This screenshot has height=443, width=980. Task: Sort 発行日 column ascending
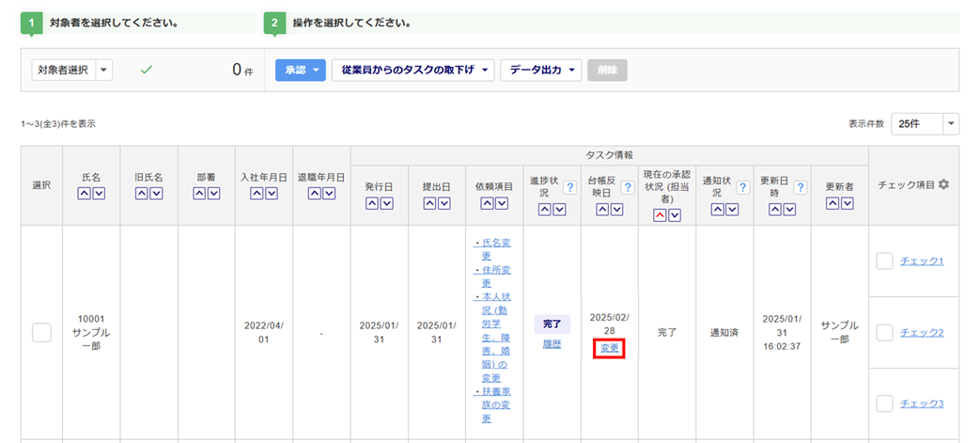point(371,204)
